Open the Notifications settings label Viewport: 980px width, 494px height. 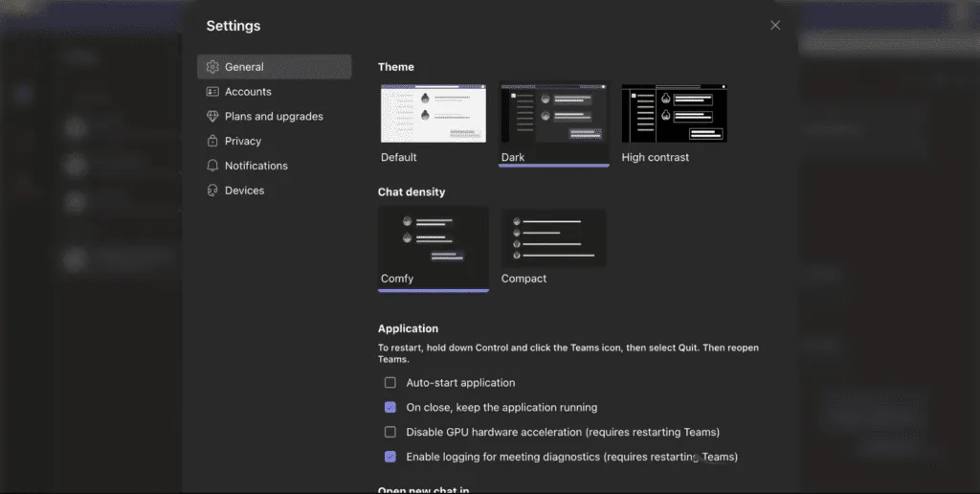pyautogui.click(x=256, y=166)
